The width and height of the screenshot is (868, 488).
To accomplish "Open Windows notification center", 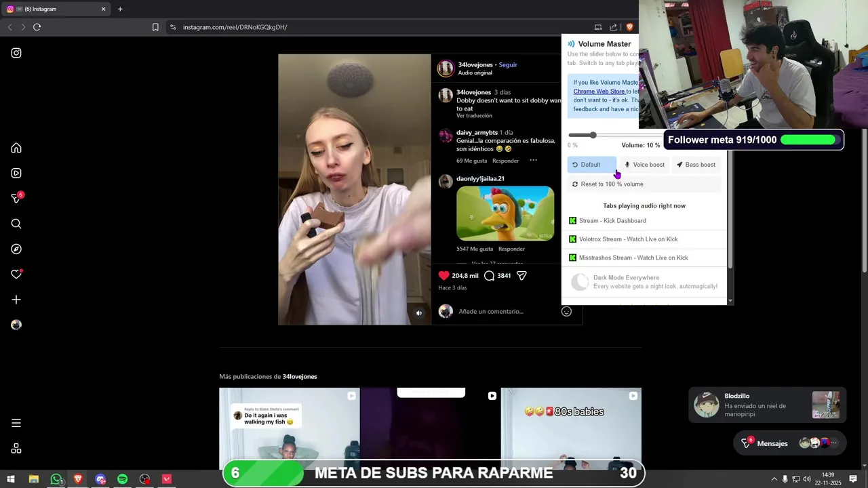I will 853,479.
